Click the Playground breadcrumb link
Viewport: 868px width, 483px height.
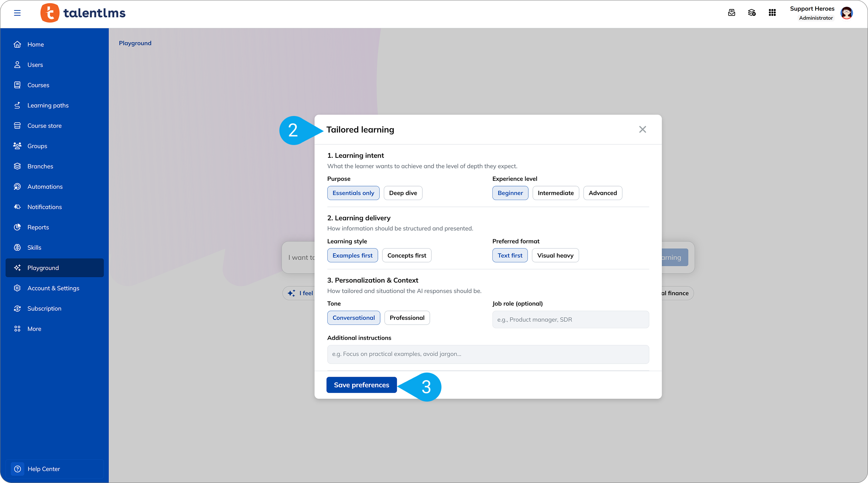(135, 43)
